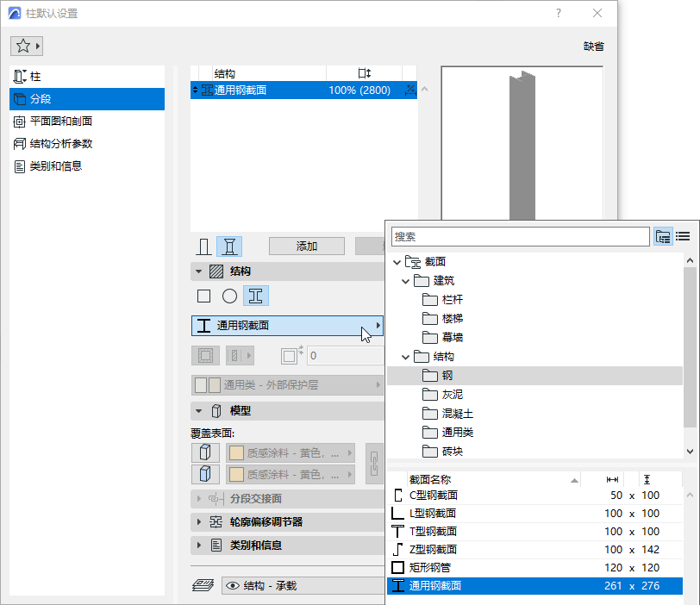This screenshot has height=605, width=700.
Task: Click the column 3D preview thumbnail
Action: point(522,143)
